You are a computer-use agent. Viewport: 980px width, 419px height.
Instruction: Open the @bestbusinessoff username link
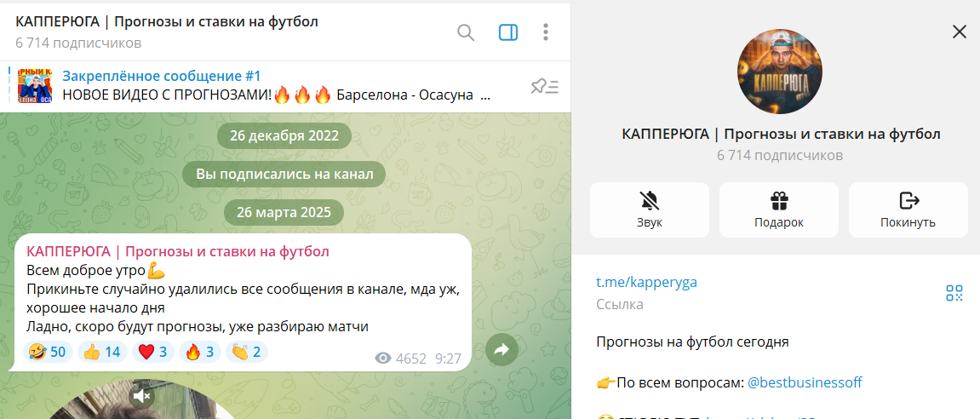click(x=805, y=382)
